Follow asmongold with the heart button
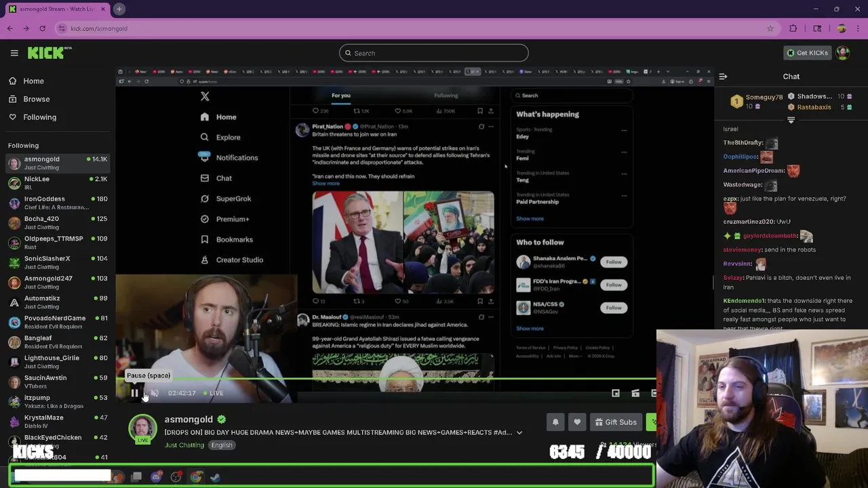The width and height of the screenshot is (868, 488). 577,422
